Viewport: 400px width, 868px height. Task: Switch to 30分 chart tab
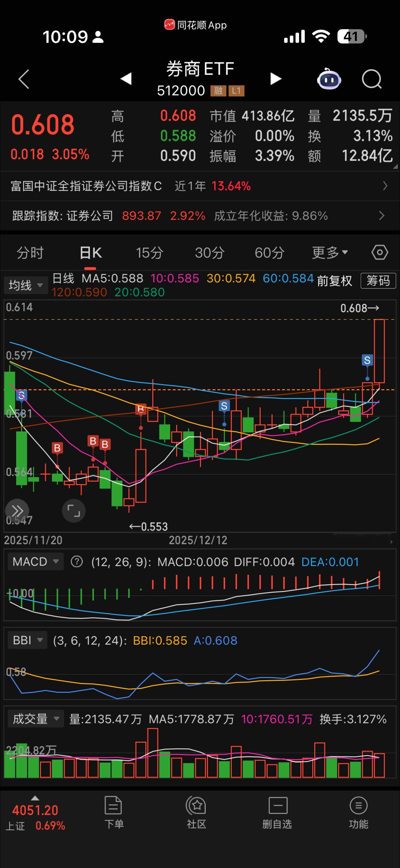[210, 253]
